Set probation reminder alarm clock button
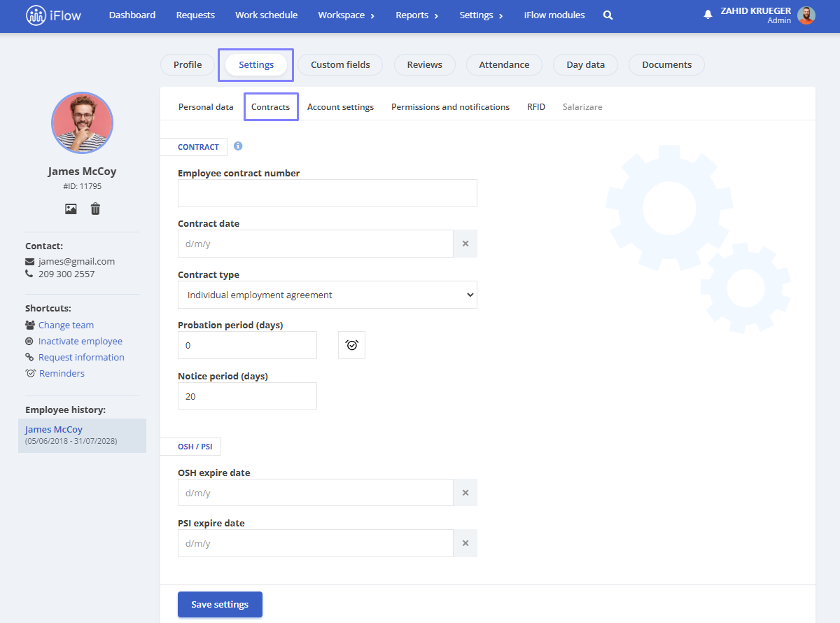 click(351, 345)
